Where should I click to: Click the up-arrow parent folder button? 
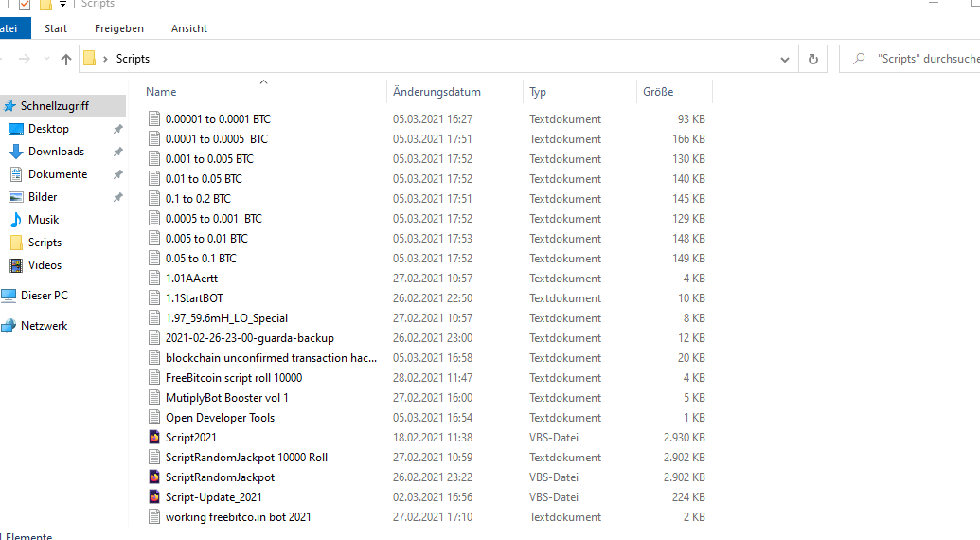(x=66, y=59)
